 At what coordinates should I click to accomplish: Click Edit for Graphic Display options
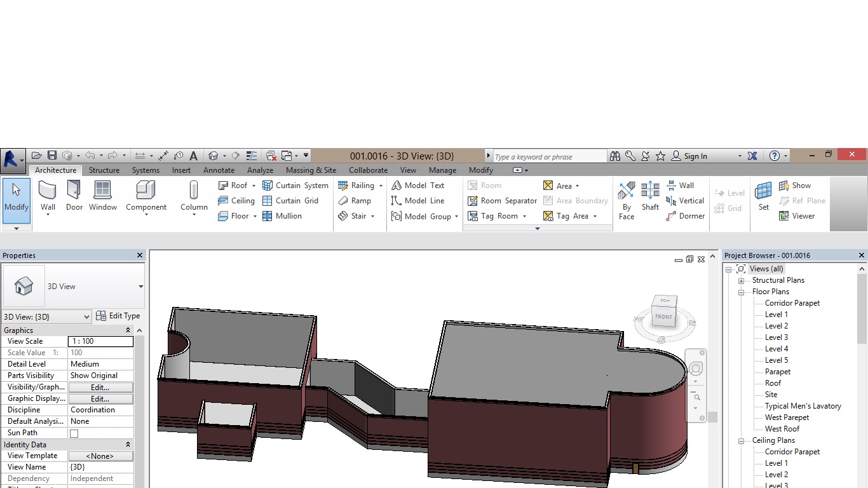pyautogui.click(x=100, y=399)
